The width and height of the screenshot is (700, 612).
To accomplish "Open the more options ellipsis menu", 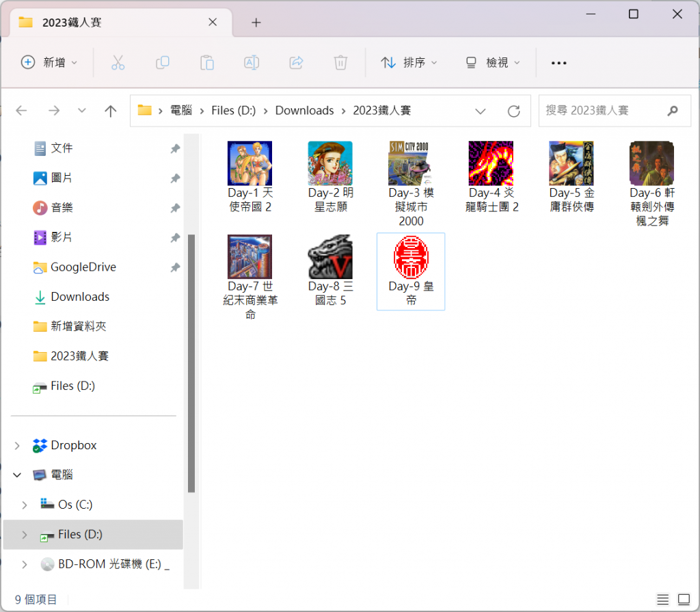I will [x=559, y=63].
